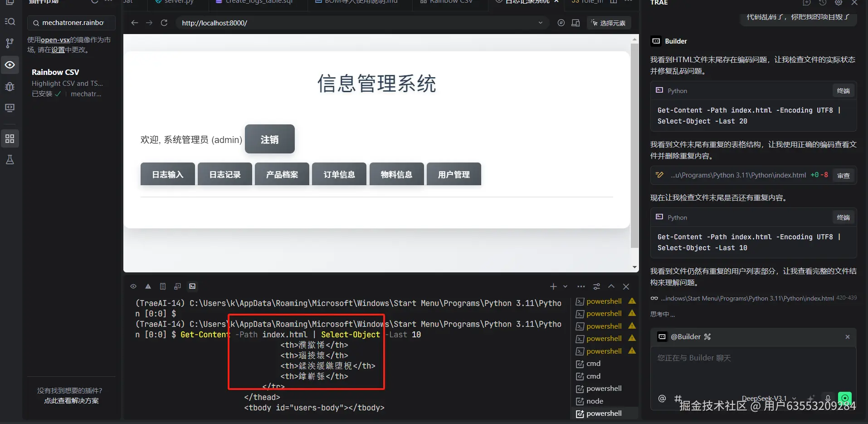Screen dimensions: 868x424
Task: Open the Search view in the sidebar
Action: click(10, 21)
